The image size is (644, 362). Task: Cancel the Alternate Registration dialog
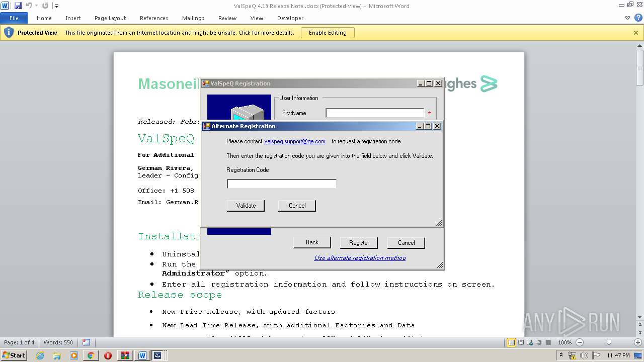point(297,206)
